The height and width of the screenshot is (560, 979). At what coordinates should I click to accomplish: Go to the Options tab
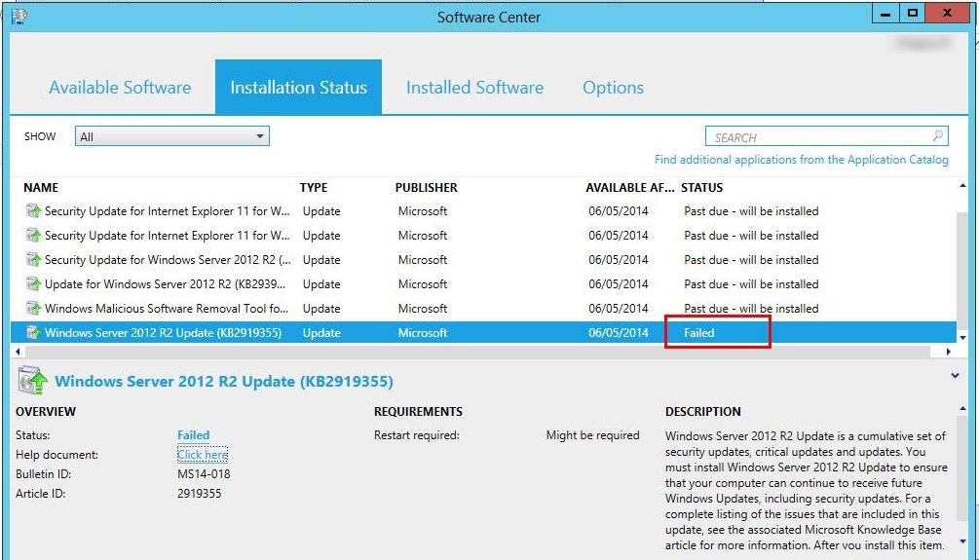(x=613, y=88)
